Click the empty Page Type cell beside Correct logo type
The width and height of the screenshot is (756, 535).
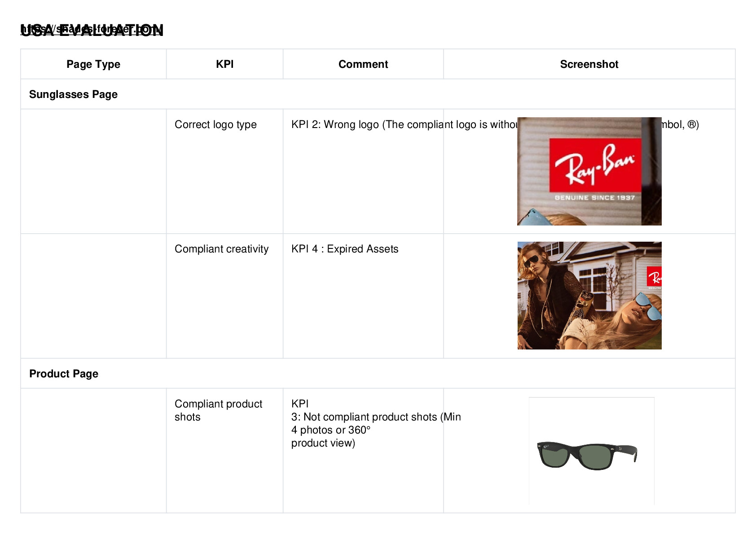[x=93, y=171]
